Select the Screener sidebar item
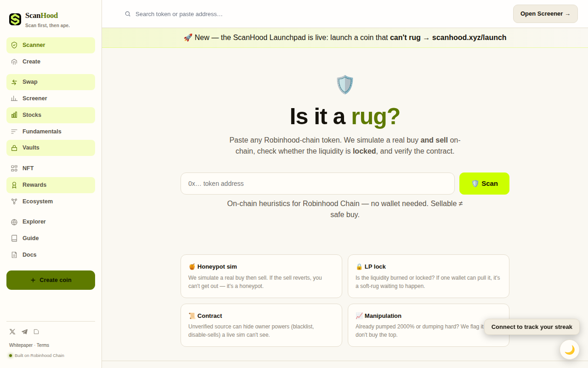The image size is (588, 368). tap(51, 98)
